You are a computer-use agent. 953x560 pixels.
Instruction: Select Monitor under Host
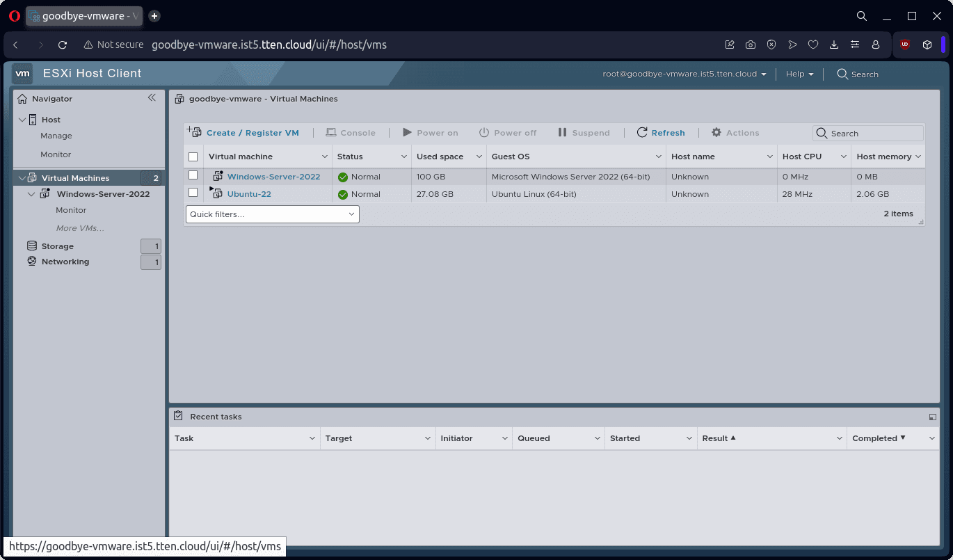click(56, 154)
